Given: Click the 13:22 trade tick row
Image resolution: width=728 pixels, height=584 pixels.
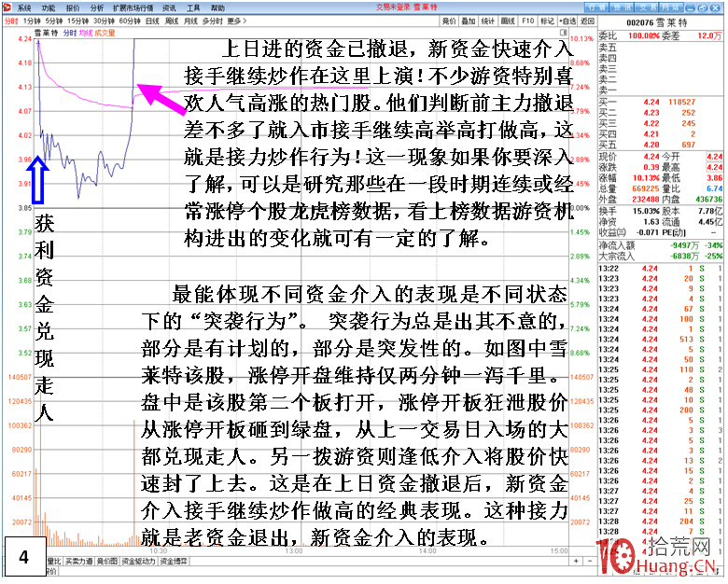Looking at the screenshot, I should tap(660, 269).
